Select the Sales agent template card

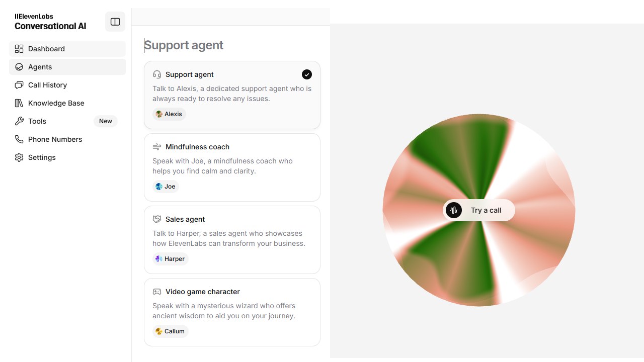pos(232,240)
